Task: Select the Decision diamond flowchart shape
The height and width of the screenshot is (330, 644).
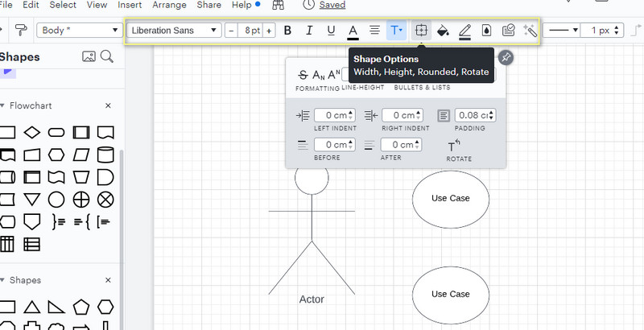Action: [x=32, y=133]
